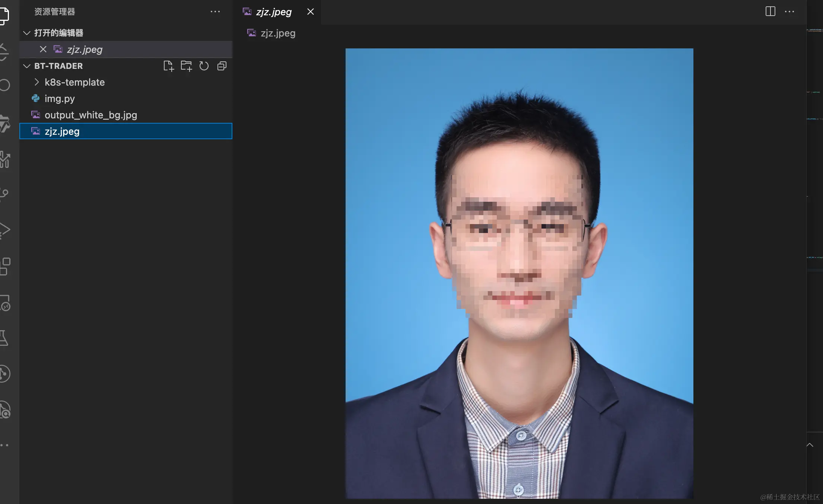Image resolution: width=823 pixels, height=504 pixels.
Task: Collapse all folders in explorer
Action: [222, 66]
